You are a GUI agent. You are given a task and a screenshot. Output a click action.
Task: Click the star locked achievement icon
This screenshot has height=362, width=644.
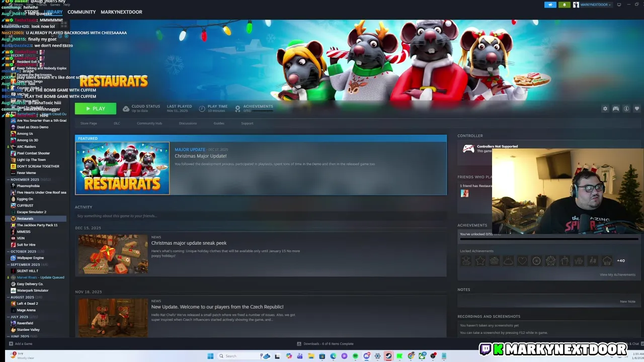click(480, 260)
